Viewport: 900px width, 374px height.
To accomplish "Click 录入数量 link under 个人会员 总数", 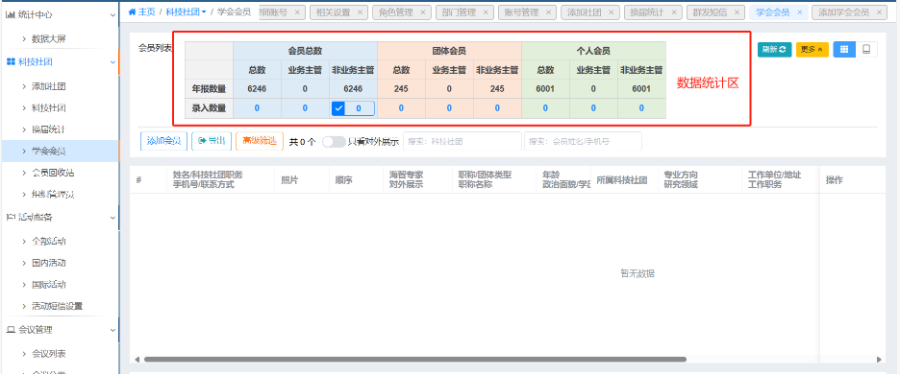I will pos(545,108).
